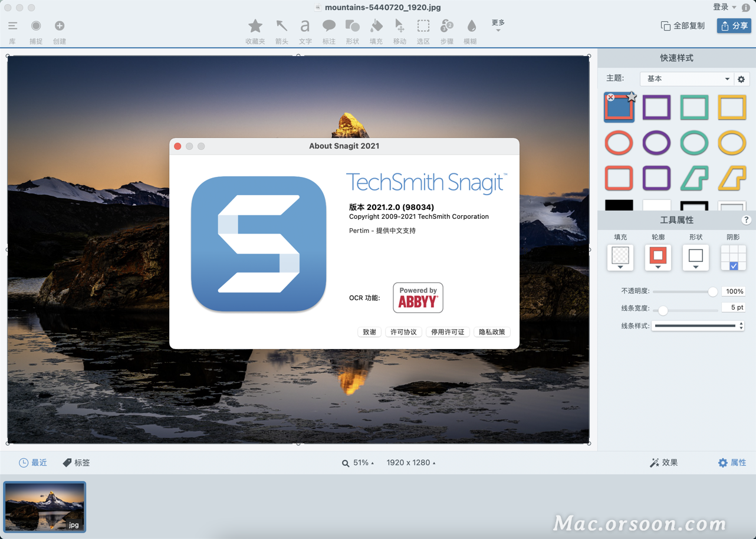Open the Recent (最近) tab
The image size is (756, 539).
coord(33,463)
